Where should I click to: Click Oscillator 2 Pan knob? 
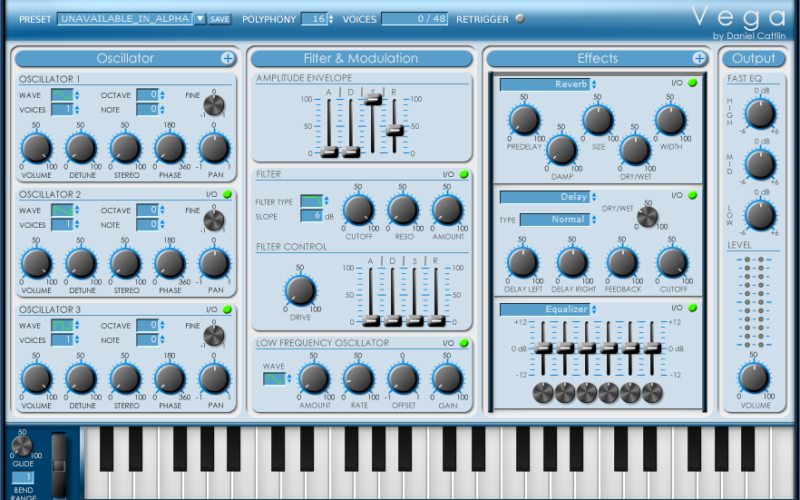click(214, 264)
